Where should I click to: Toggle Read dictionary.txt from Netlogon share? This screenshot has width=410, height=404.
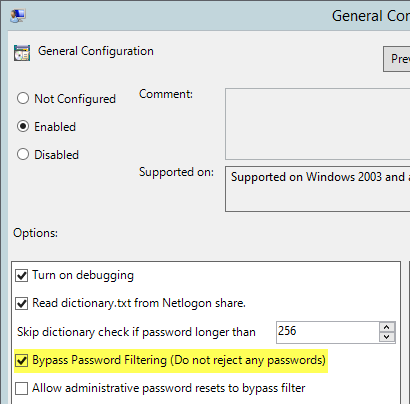(x=22, y=304)
